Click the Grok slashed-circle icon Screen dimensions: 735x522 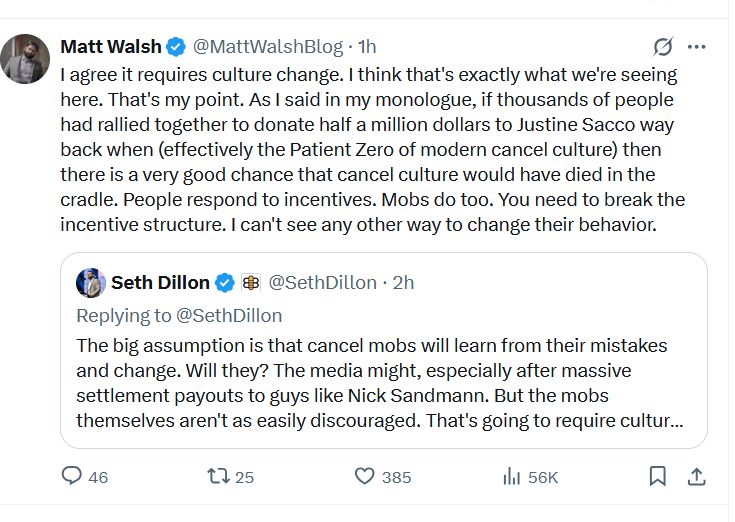[662, 47]
